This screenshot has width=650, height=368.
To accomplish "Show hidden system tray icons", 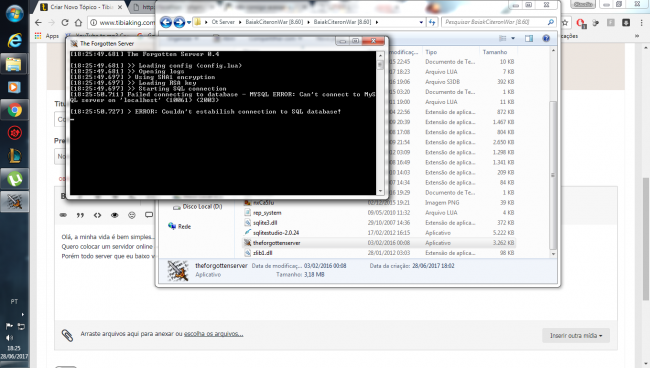I will pyautogui.click(x=22, y=315).
